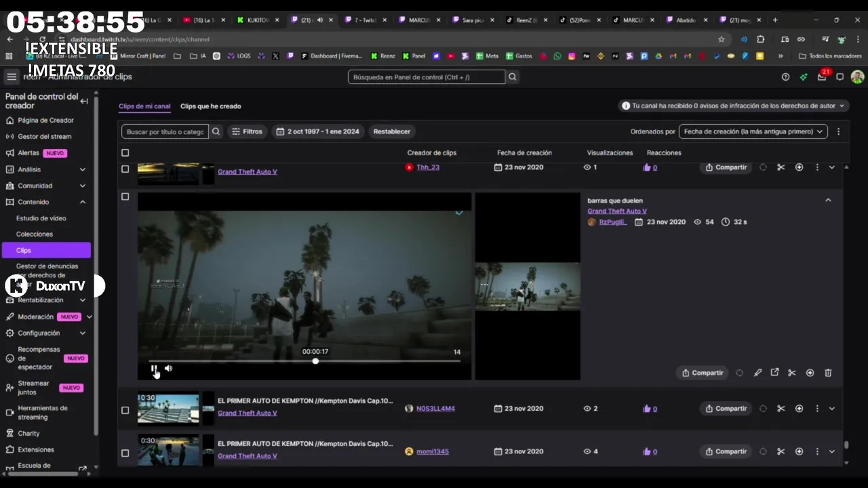Open the sort order dropdown
Image resolution: width=868 pixels, height=488 pixels.
753,131
